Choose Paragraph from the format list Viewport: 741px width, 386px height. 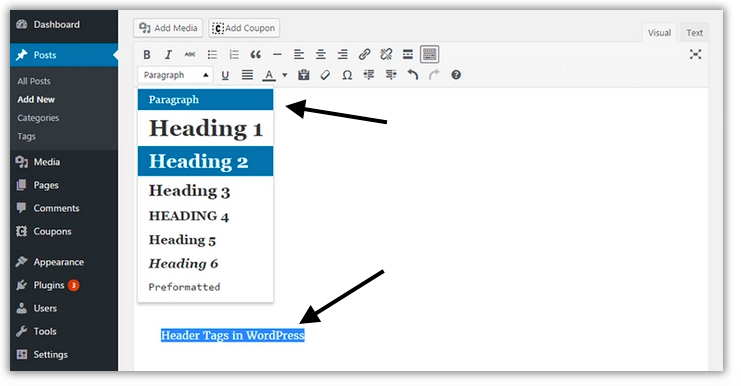pyautogui.click(x=206, y=100)
